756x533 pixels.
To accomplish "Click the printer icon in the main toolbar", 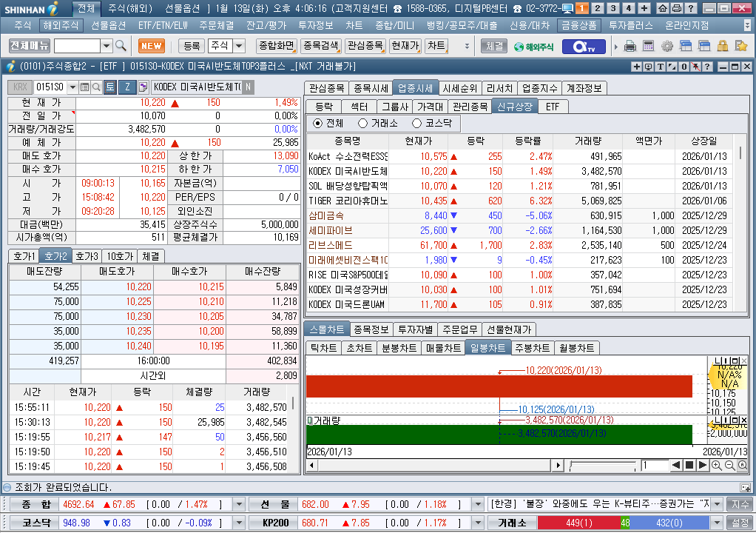I will tap(630, 47).
